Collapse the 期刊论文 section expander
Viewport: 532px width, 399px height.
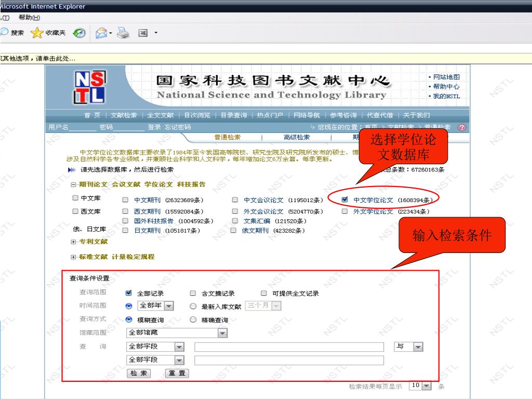(x=73, y=184)
